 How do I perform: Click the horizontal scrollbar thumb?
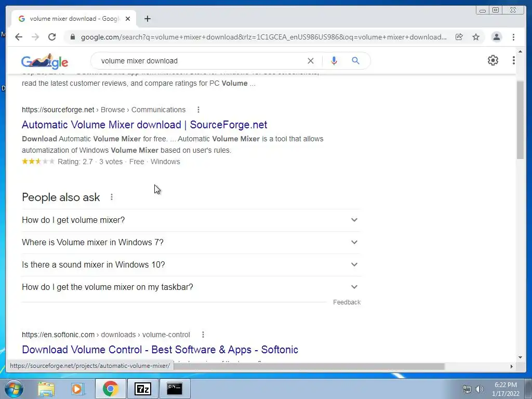[x=309, y=366]
